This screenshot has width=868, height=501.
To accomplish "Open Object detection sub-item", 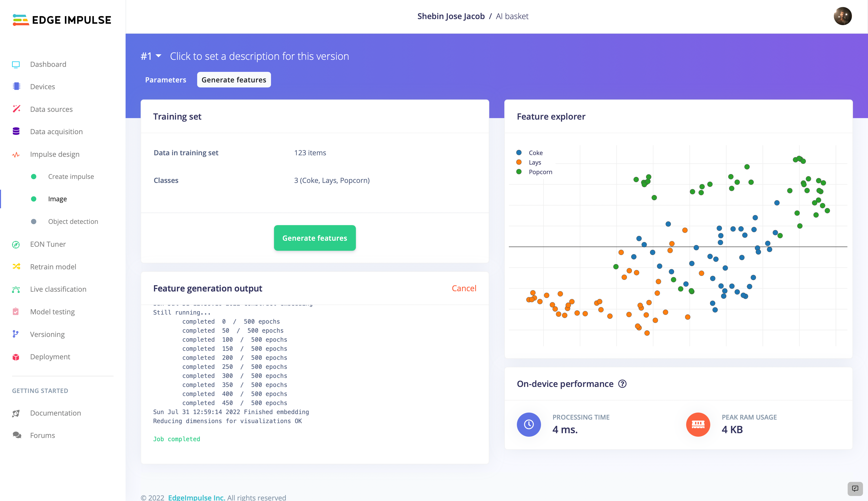I will [73, 222].
